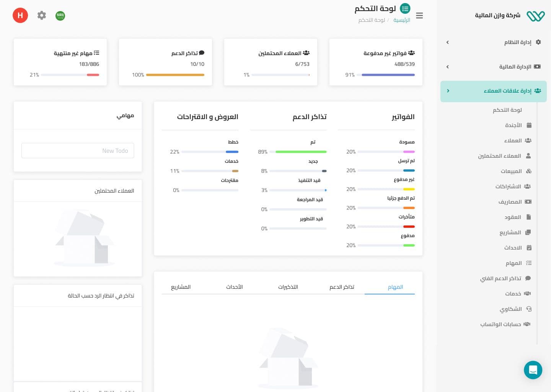Click the الرئيسية breadcrumb link

pyautogui.click(x=402, y=20)
